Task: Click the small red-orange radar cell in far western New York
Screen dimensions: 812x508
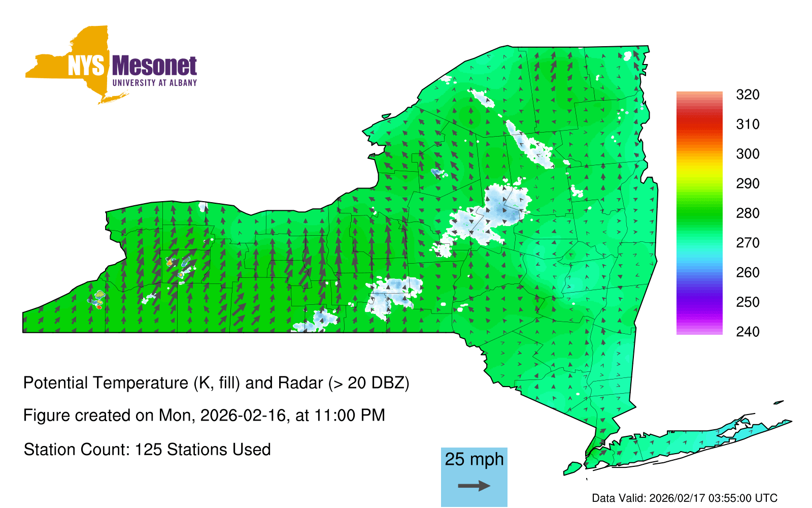Action: tap(99, 306)
